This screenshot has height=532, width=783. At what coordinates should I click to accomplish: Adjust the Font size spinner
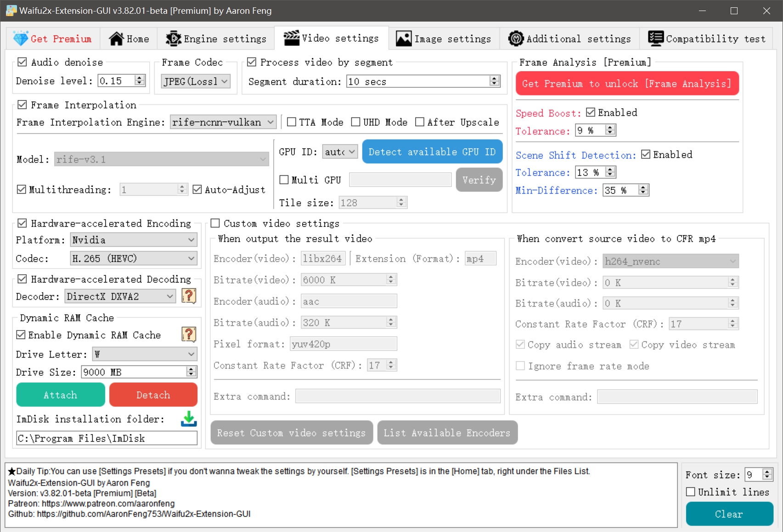[759, 474]
